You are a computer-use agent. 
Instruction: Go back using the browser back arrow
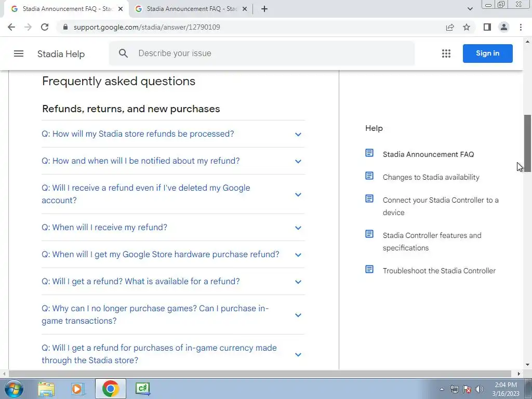[11, 27]
